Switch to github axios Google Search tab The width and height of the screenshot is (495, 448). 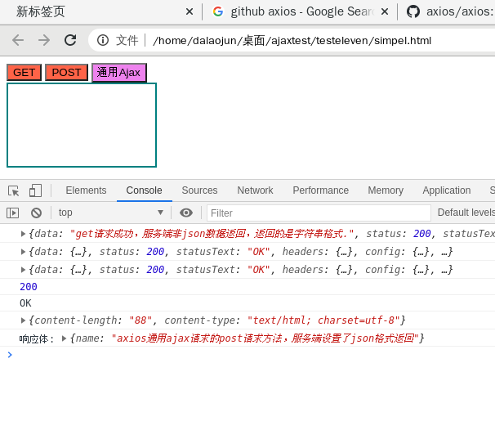point(300,11)
